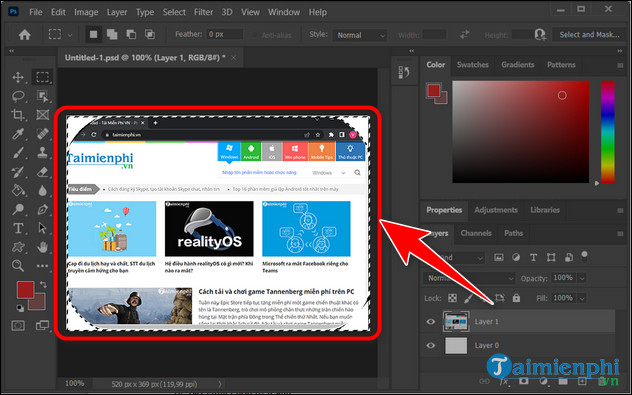Select the Frame tool
The height and width of the screenshot is (395, 632).
pos(42,115)
